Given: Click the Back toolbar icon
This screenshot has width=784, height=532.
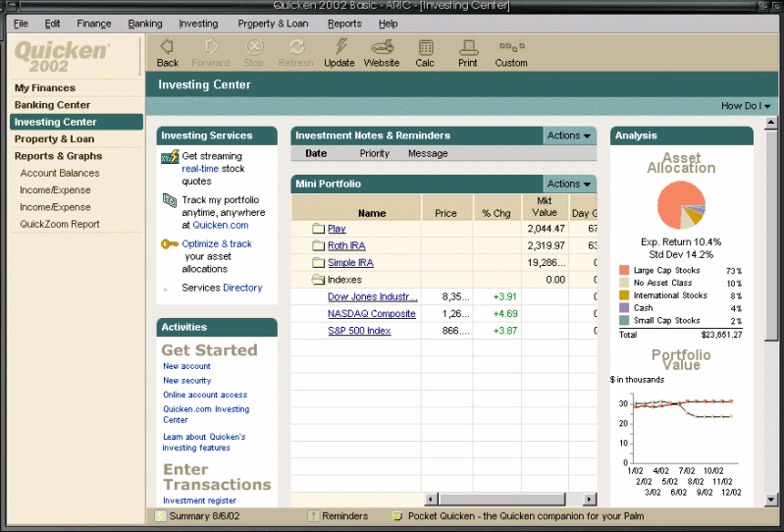Looking at the screenshot, I should (x=167, y=47).
